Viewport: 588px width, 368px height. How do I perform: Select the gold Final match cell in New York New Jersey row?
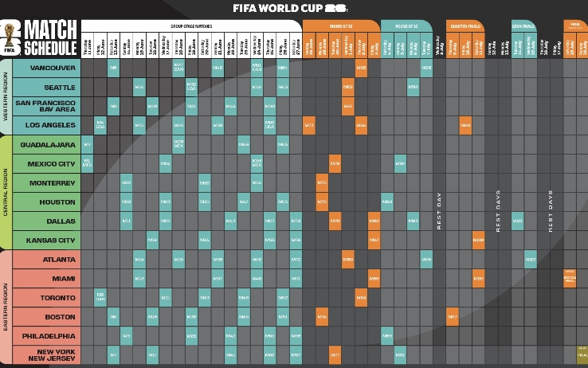point(582,351)
